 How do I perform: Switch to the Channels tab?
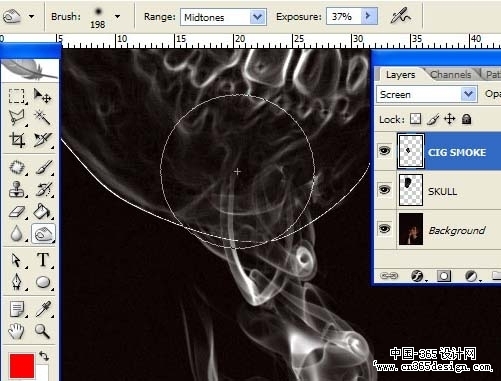[x=450, y=75]
